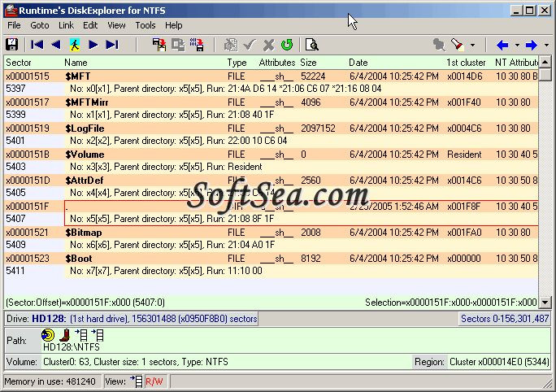The height and width of the screenshot is (392, 556).
Task: Click first cluster value x001F40
Action: click(x=464, y=102)
